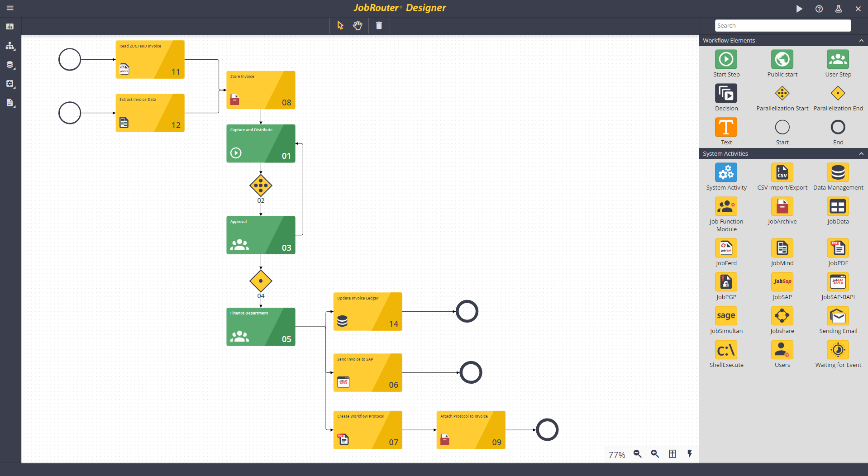868x476 pixels.
Task: Run the workflow with the play button
Action: coord(799,9)
